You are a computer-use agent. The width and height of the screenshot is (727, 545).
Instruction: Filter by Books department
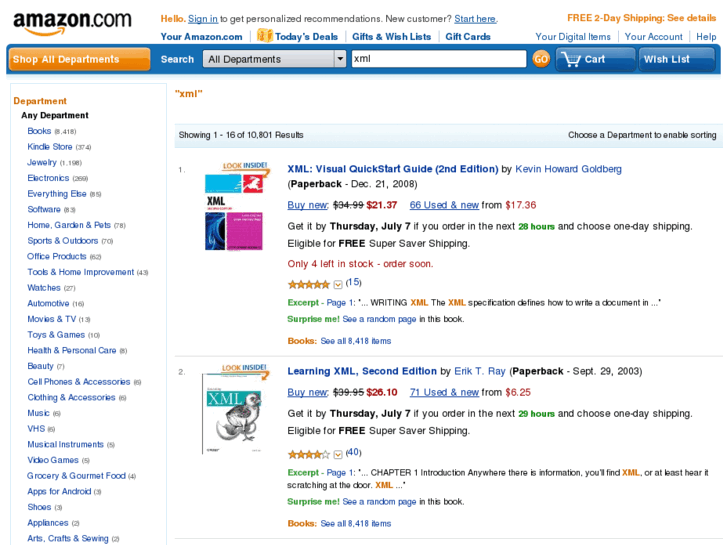coord(39,131)
